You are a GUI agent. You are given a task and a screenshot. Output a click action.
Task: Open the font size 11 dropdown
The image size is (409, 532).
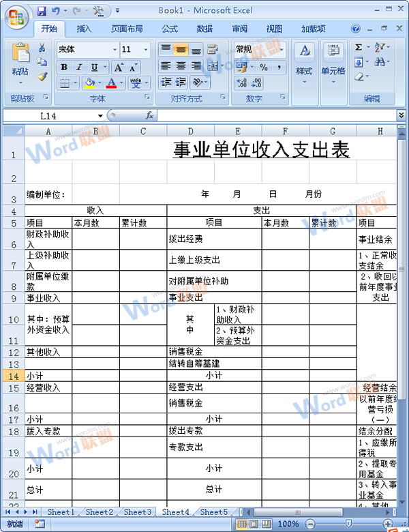[146, 50]
